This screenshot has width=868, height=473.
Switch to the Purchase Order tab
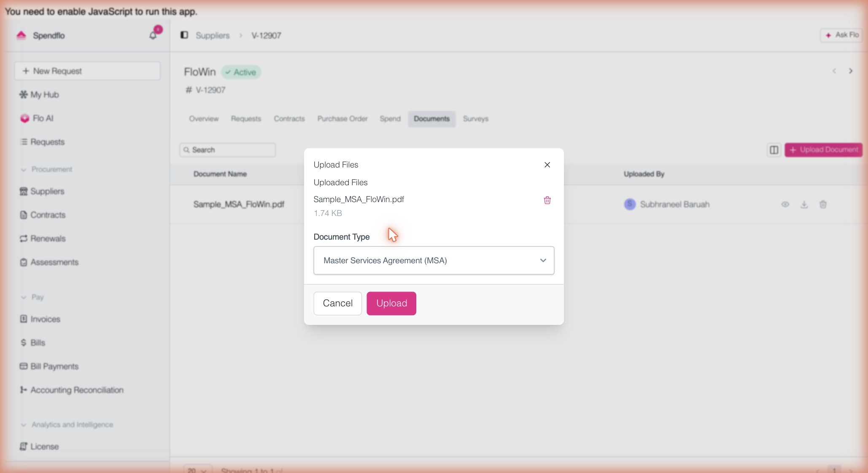(x=342, y=119)
